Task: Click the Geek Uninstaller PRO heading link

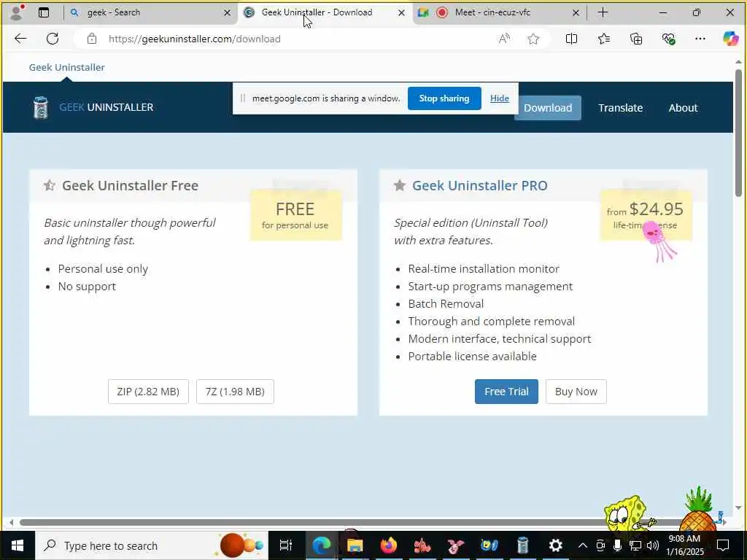Action: coord(480,185)
